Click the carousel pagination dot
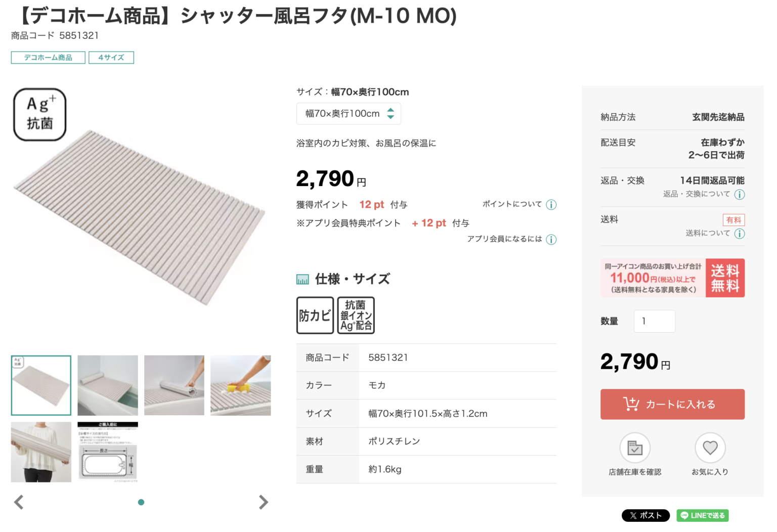Viewport: 777px width, 532px height. point(141,502)
